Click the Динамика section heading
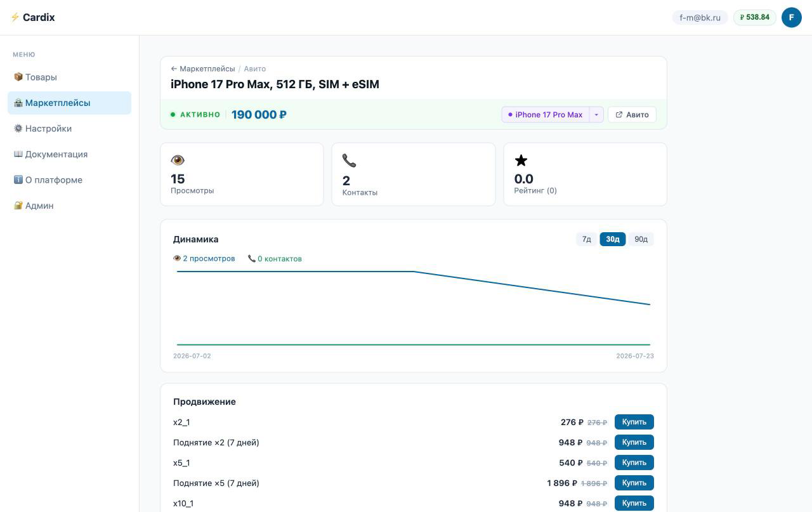 [196, 239]
